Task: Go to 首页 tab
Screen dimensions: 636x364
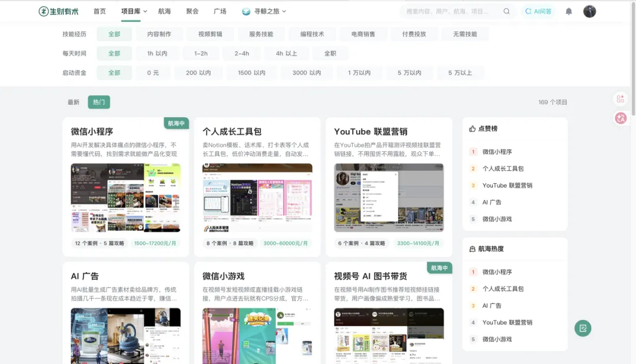Action: coord(100,11)
